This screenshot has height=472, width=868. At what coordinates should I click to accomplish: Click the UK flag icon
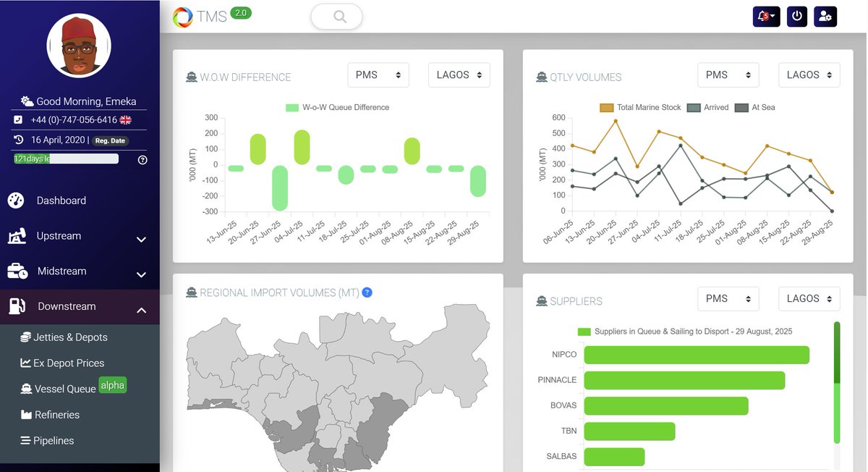tap(126, 119)
